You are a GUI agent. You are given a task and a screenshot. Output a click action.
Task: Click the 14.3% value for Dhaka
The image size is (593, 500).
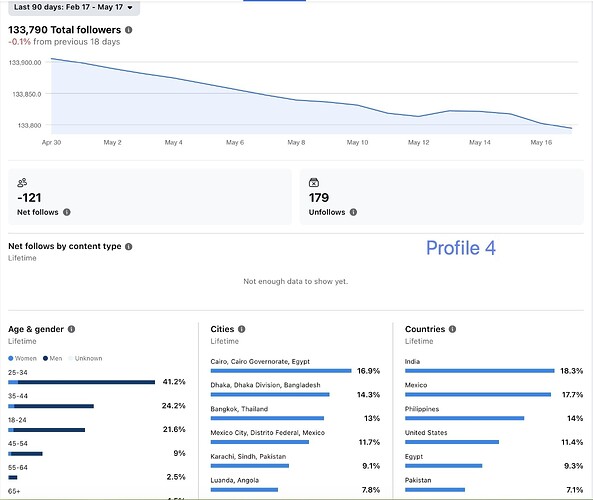pos(368,395)
